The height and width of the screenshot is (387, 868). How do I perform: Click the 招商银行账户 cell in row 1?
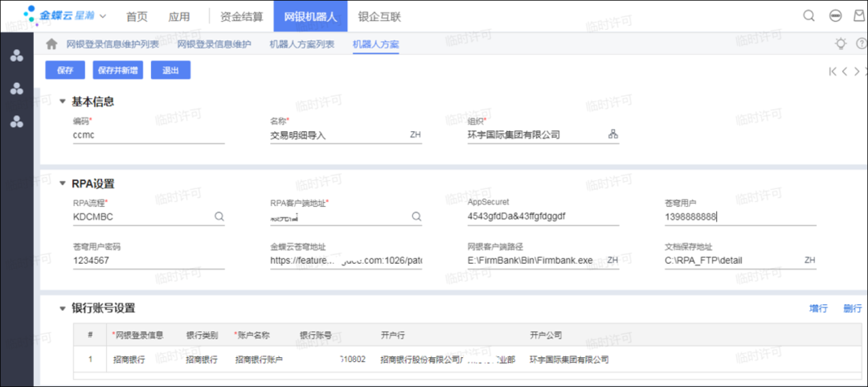(259, 360)
